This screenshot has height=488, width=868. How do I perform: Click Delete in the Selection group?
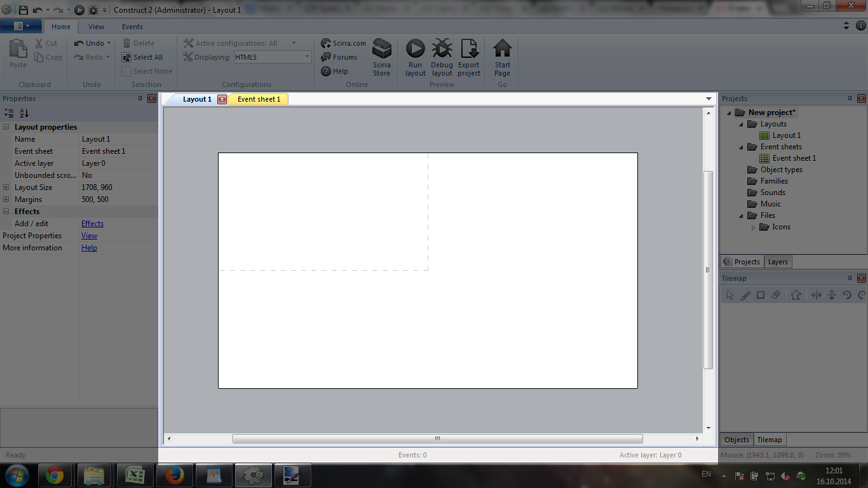click(x=139, y=43)
